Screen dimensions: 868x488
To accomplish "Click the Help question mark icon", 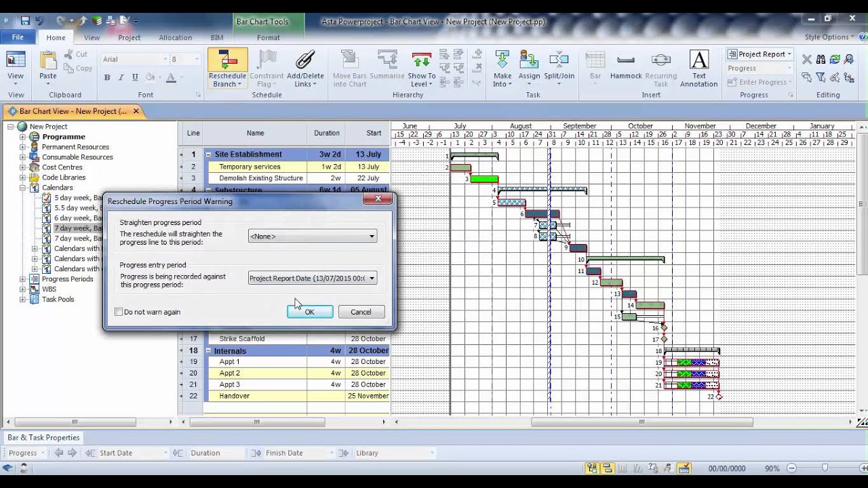I will point(861,37).
